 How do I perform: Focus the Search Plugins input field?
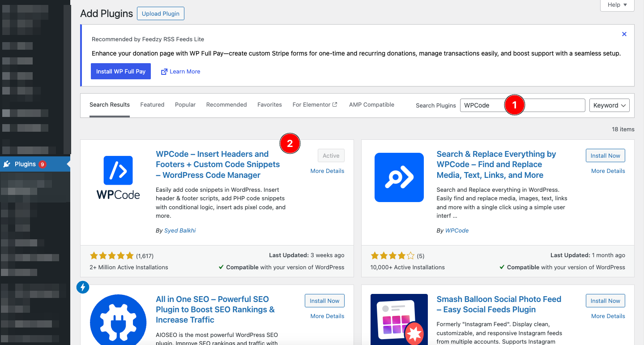click(522, 105)
